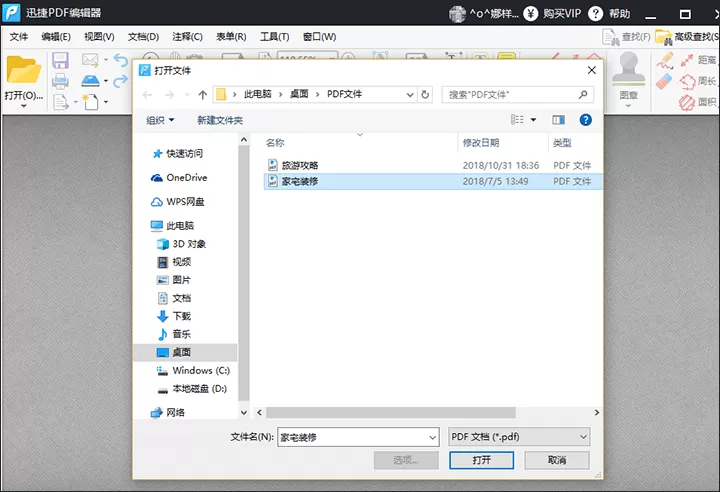The image size is (720, 492).
Task: Select Local Disk (D:) in the sidebar
Action: point(192,389)
